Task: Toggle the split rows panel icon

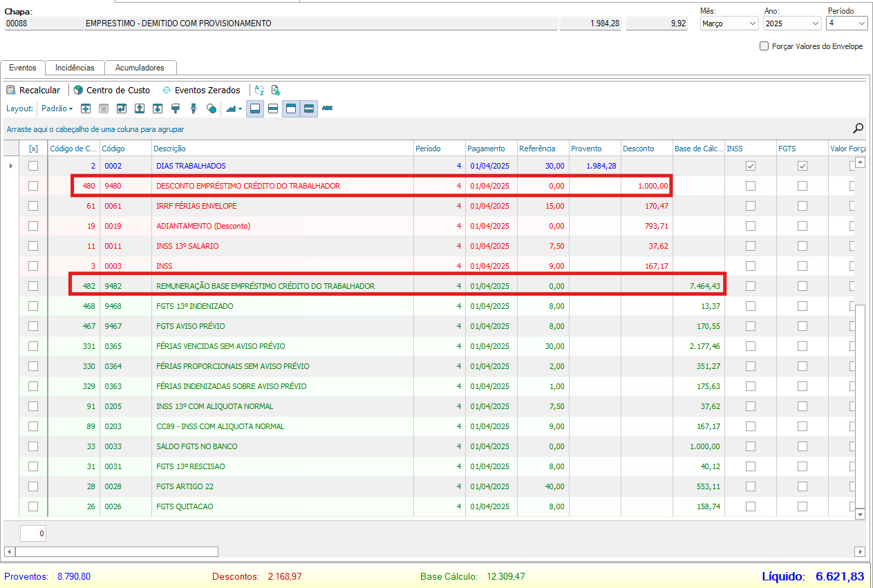Action: click(273, 108)
